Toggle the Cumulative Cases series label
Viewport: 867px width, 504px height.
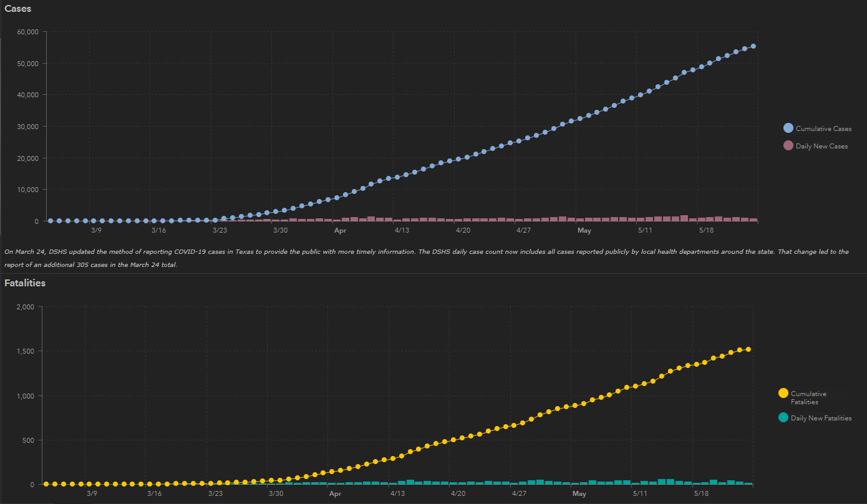823,129
